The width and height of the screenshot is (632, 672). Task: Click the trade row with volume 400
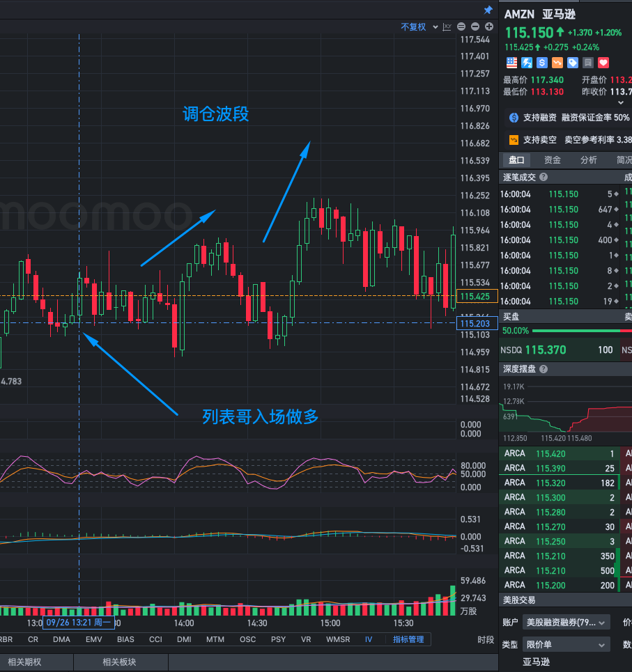pos(560,240)
